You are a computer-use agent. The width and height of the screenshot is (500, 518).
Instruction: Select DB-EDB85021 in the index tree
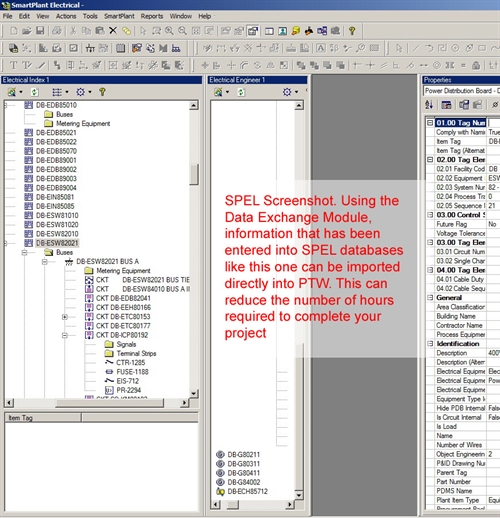(56, 133)
